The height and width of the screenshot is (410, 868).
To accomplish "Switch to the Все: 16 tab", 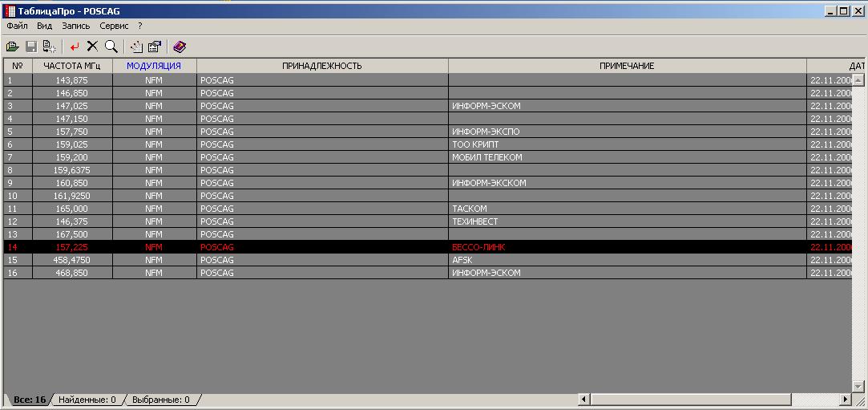I will pos(29,400).
